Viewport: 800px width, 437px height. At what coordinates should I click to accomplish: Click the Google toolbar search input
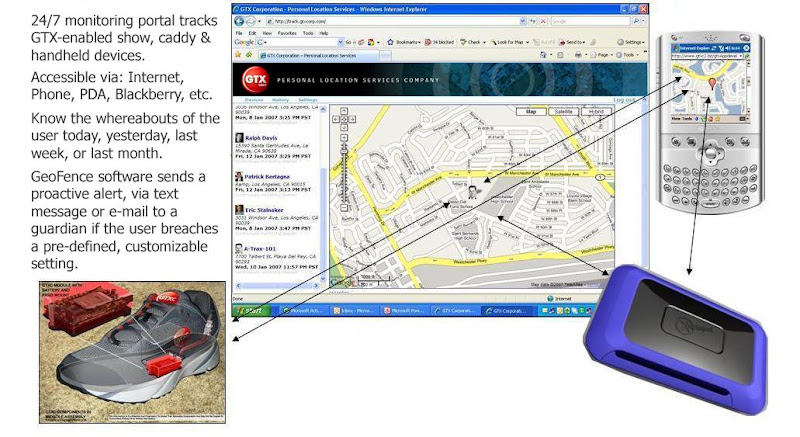tap(301, 42)
